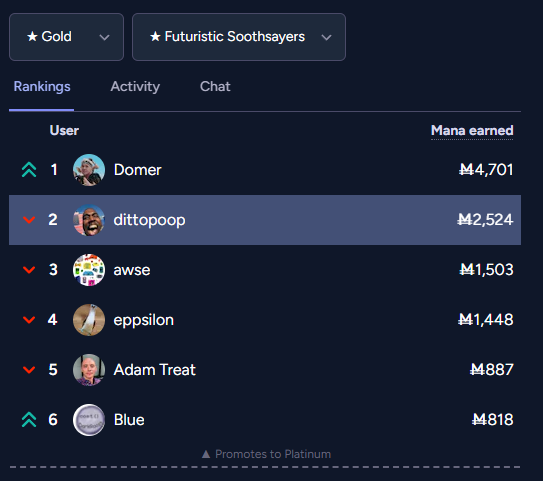Expand the Gold league dropdown

66,37
